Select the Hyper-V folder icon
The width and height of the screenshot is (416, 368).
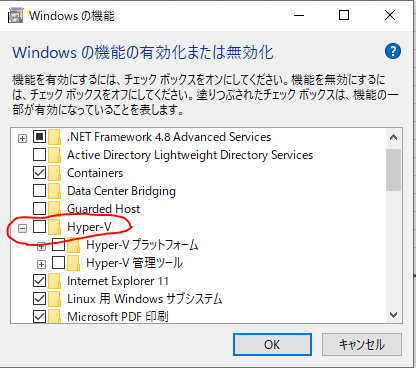pos(55,227)
